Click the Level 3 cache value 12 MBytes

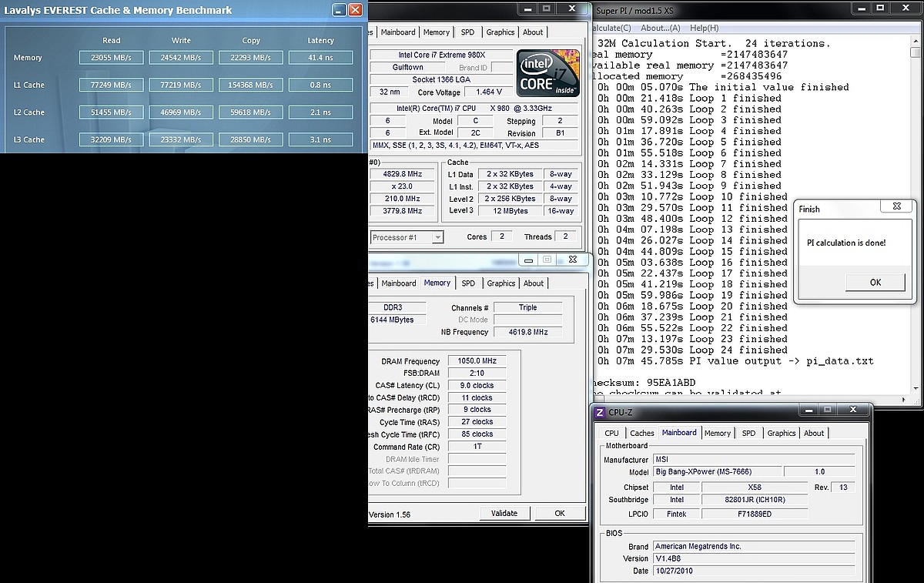click(509, 210)
